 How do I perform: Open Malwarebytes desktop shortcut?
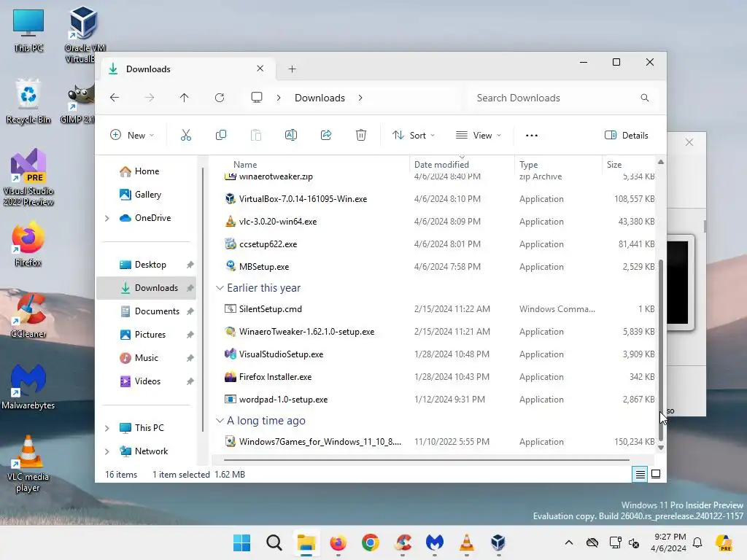point(28,386)
